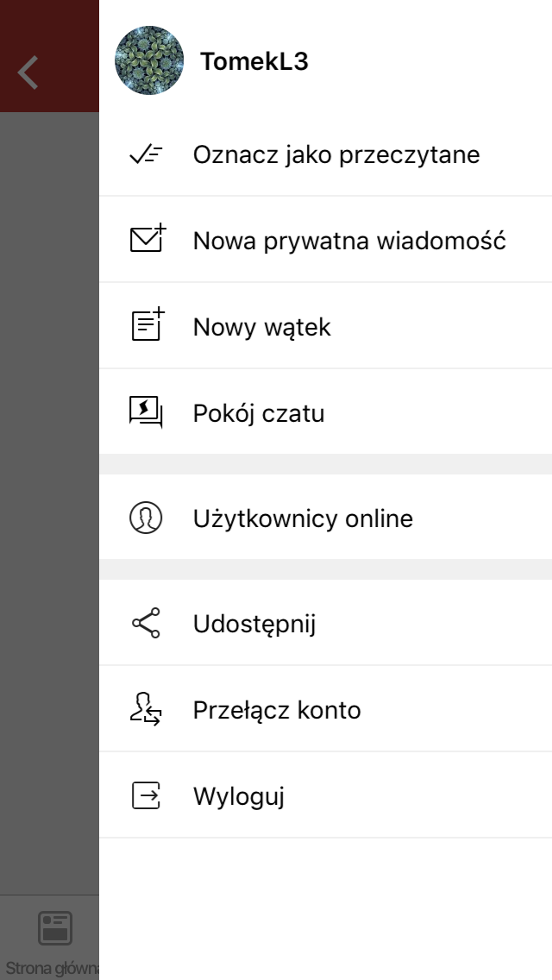Tap the TomekL3 username
The image size is (552, 980).
[x=254, y=62]
